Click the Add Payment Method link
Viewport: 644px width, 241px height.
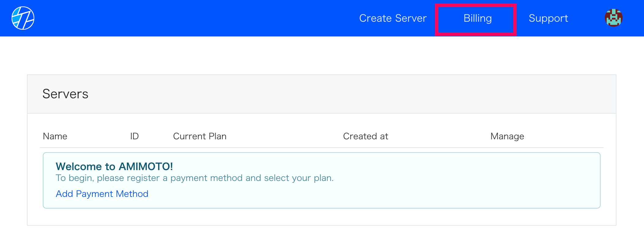(102, 194)
